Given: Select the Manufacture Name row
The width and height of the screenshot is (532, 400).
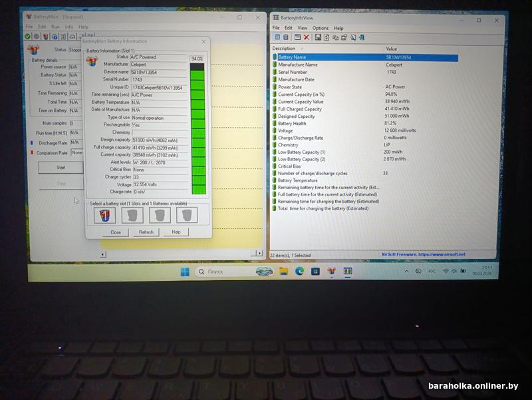Looking at the screenshot, I should click(365, 65).
